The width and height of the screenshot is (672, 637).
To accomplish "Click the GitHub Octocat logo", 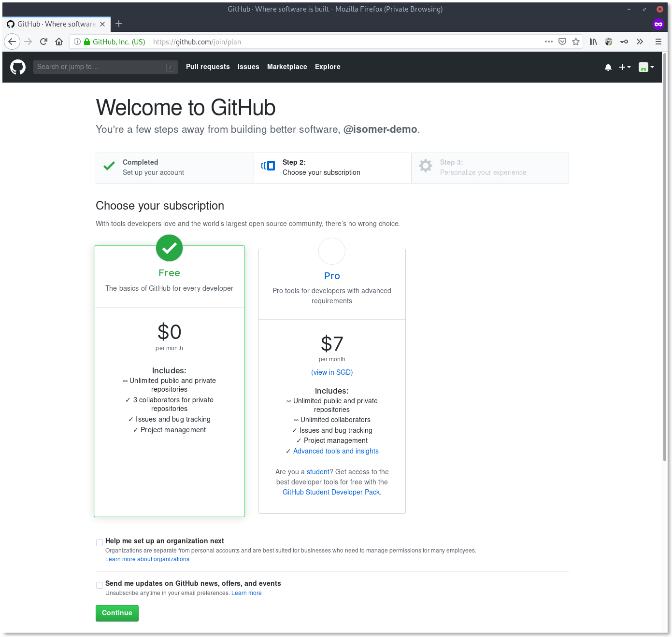I will click(18, 67).
